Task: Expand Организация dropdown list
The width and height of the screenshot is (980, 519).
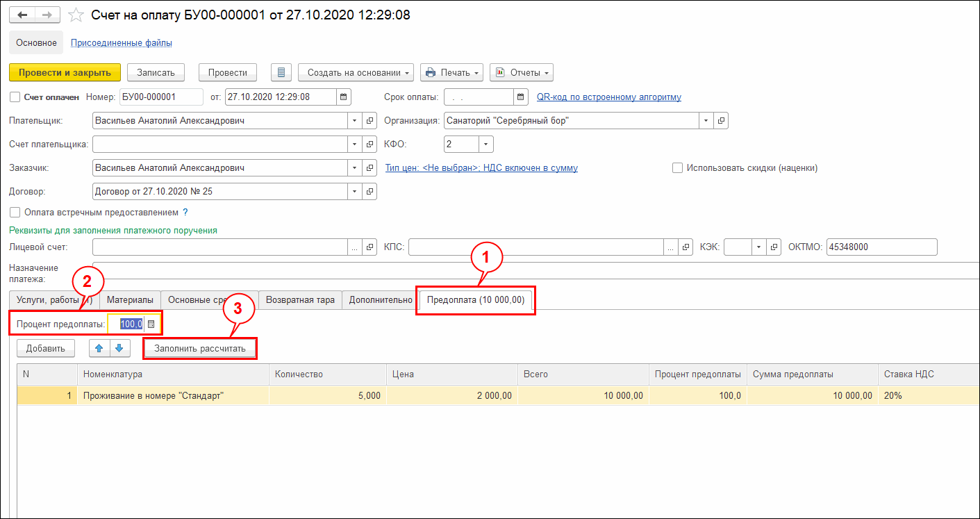Action: coord(706,121)
